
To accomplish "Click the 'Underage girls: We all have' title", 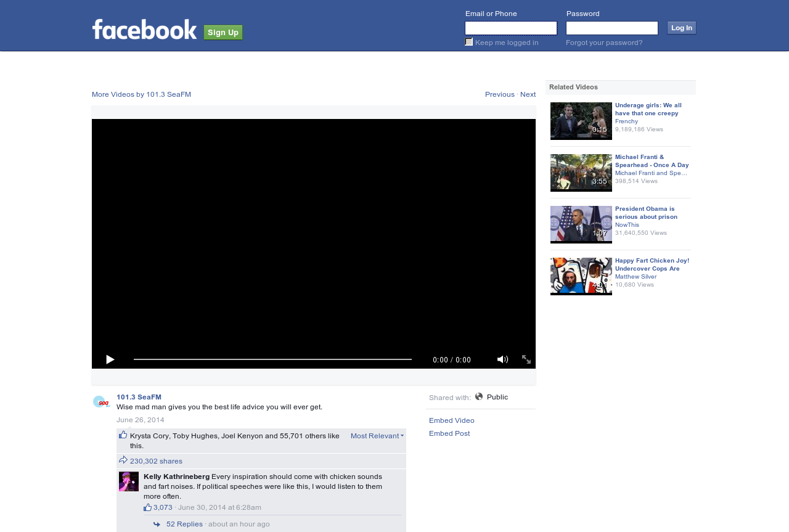I will [x=648, y=109].
